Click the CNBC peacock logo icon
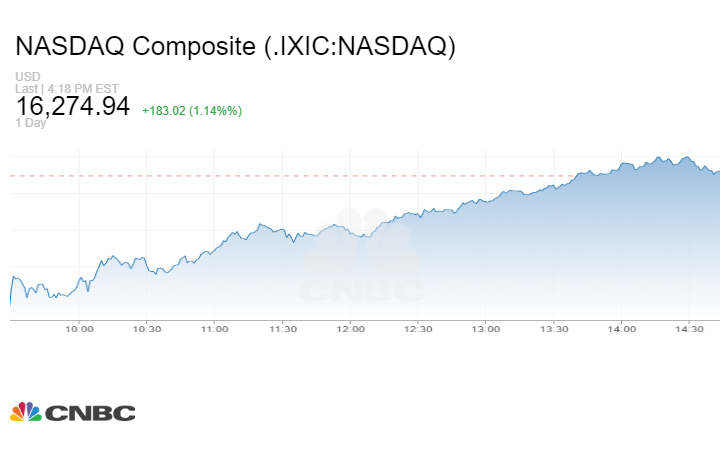720x450 pixels. click(25, 411)
